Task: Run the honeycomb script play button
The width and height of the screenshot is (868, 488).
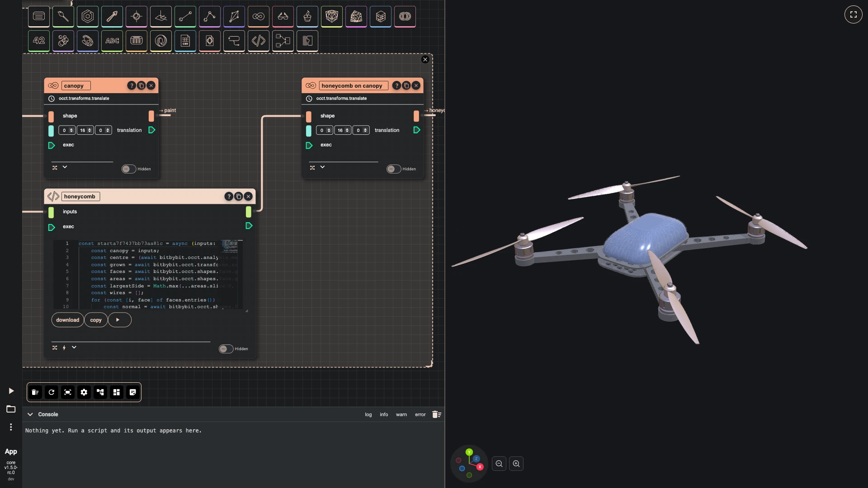Action: [x=120, y=320]
